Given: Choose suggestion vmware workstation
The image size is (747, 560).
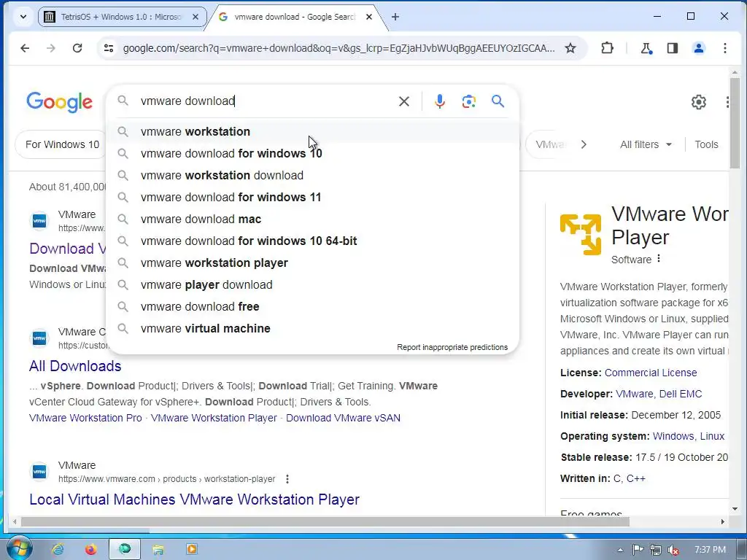Looking at the screenshot, I should tap(312, 131).
